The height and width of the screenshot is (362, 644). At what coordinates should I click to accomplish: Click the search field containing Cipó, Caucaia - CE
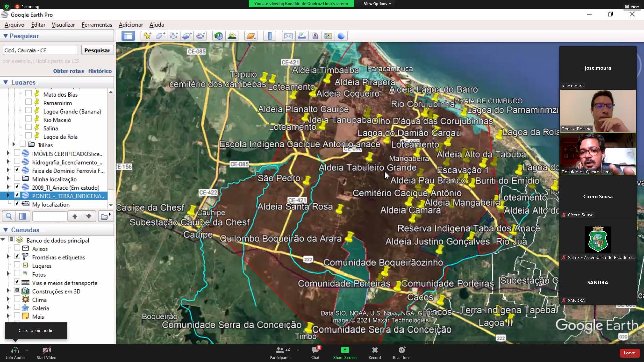click(40, 50)
